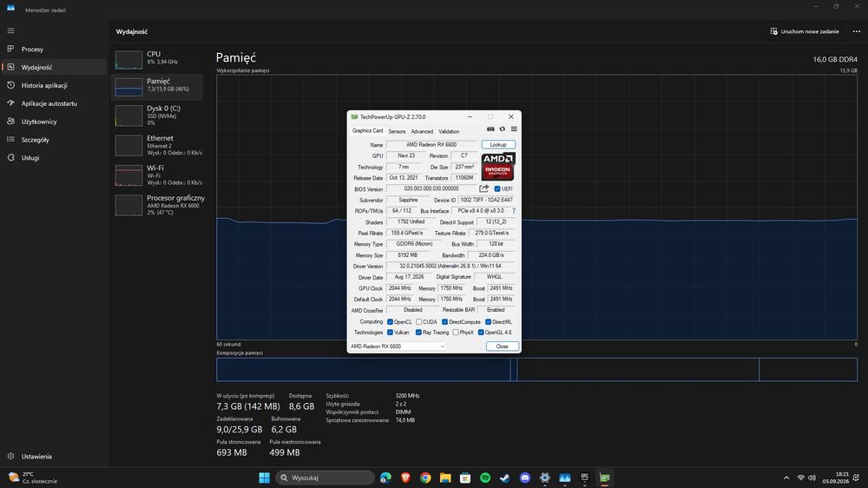This screenshot has height=488, width=868.
Task: Open Microsoft Store from taskbar
Action: [465, 478]
